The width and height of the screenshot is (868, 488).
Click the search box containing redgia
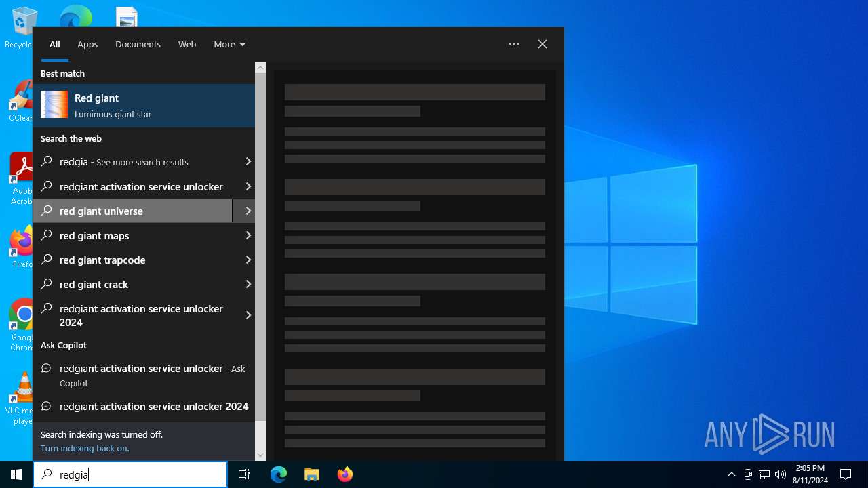[136, 474]
